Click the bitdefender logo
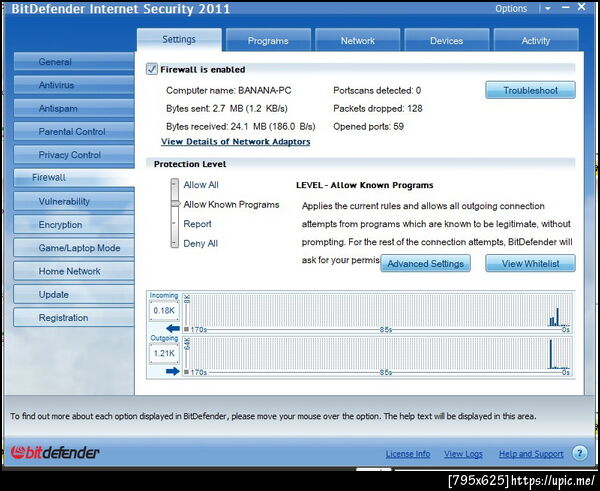 55,453
